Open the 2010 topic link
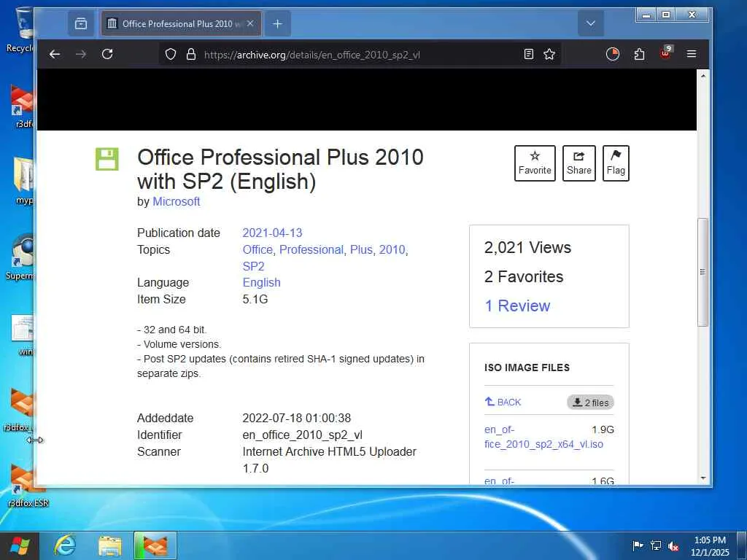Screen dimensions: 747x560 [392, 249]
